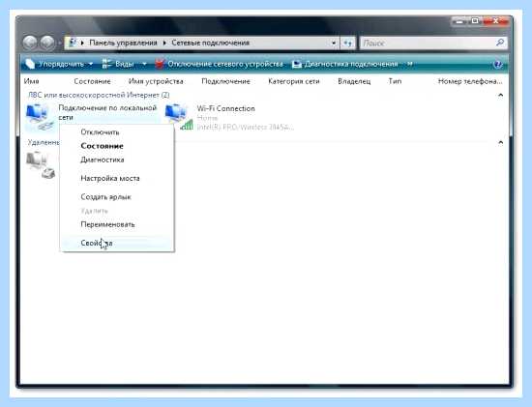Click Панель управления breadcrumb

(123, 44)
